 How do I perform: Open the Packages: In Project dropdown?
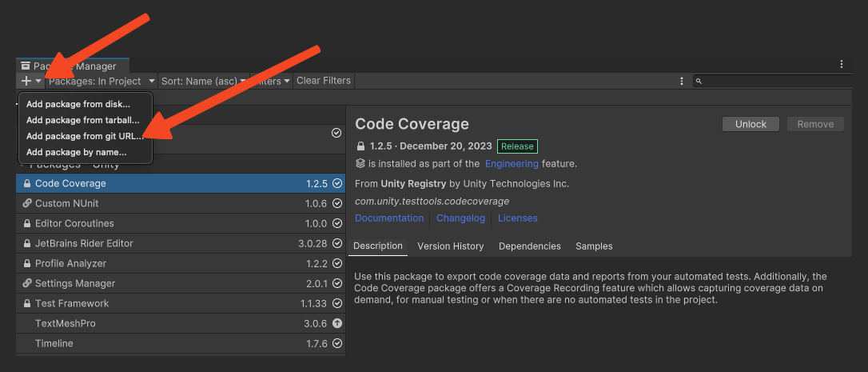(102, 81)
